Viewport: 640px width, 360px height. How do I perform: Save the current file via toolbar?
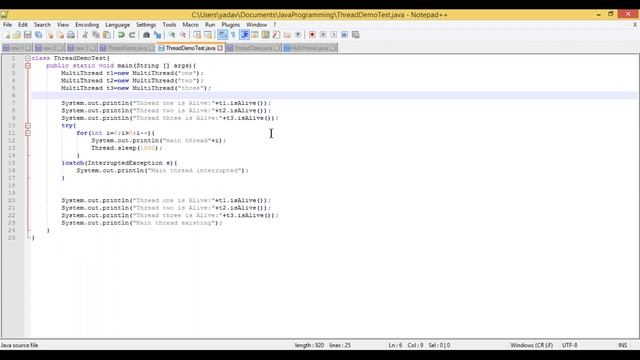pos(28,35)
